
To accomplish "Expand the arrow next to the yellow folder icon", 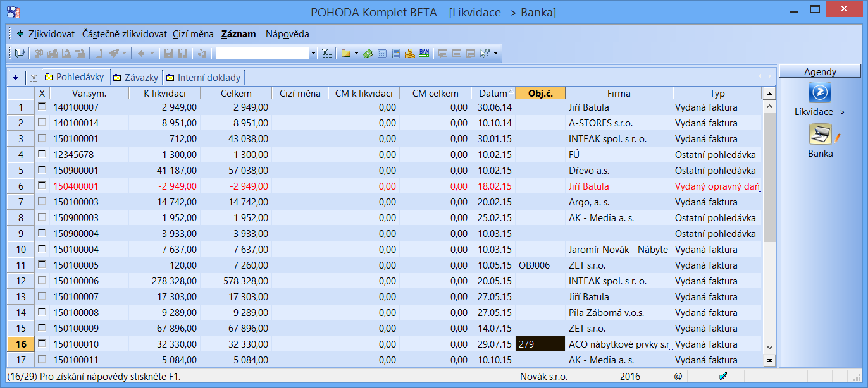I will coord(356,54).
